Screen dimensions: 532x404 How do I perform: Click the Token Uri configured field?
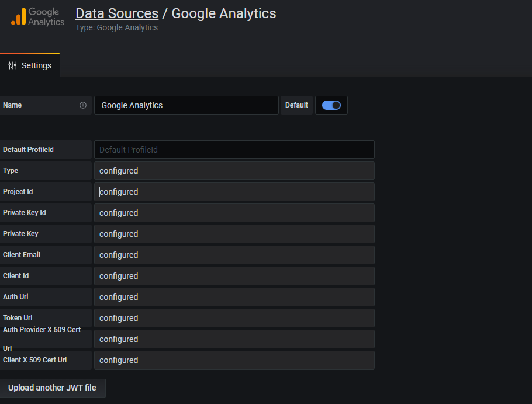click(234, 318)
